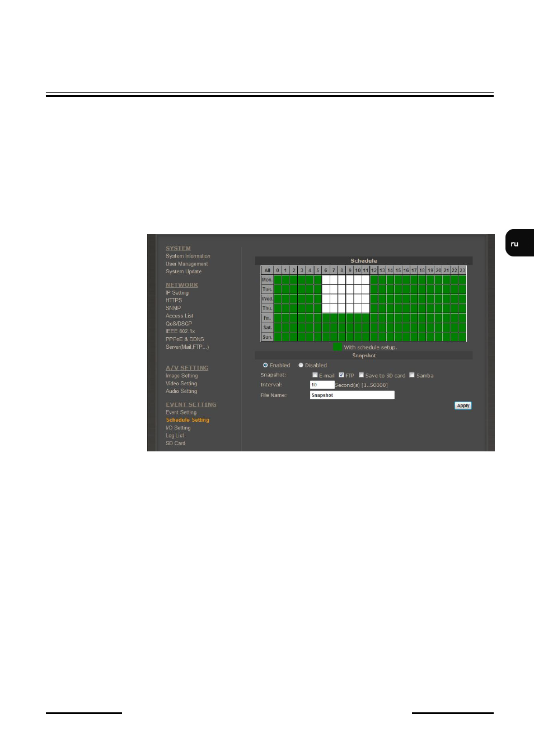534x756 pixels.
Task: Open System Information page
Action: click(x=188, y=256)
